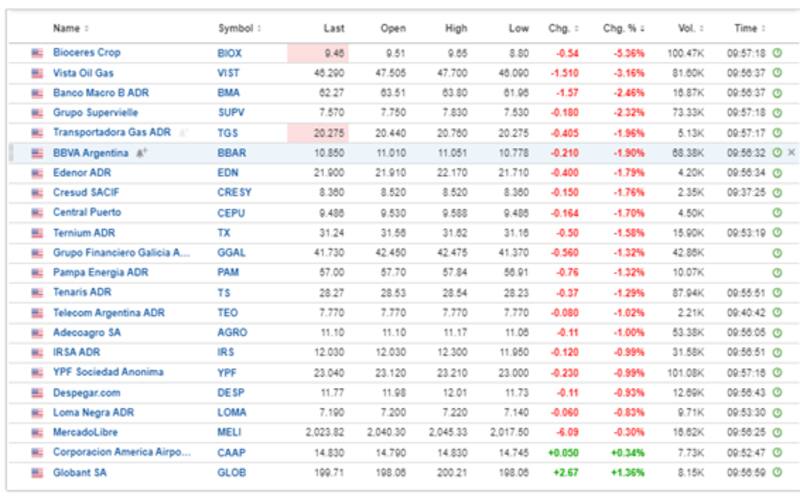The width and height of the screenshot is (800, 497).
Task: Click the Last column header
Action: point(334,28)
